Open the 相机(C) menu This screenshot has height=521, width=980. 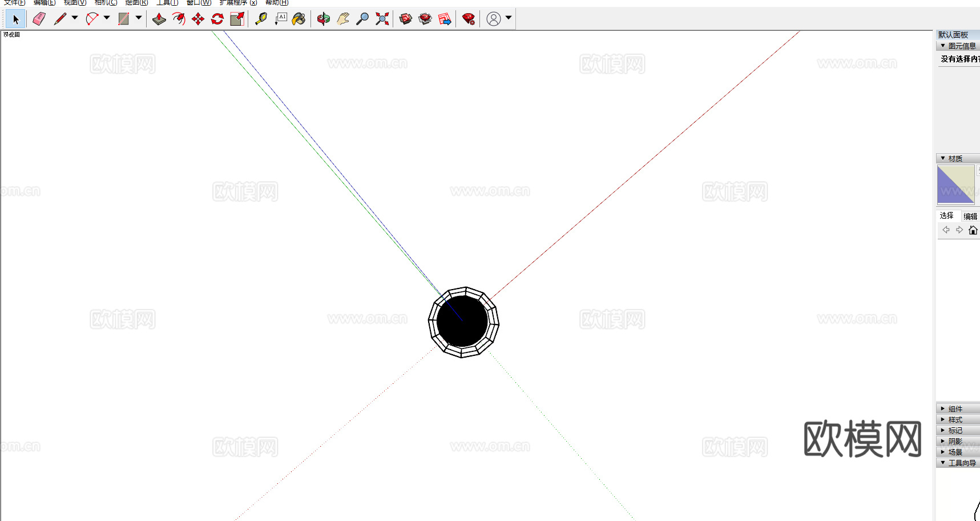pos(106,3)
